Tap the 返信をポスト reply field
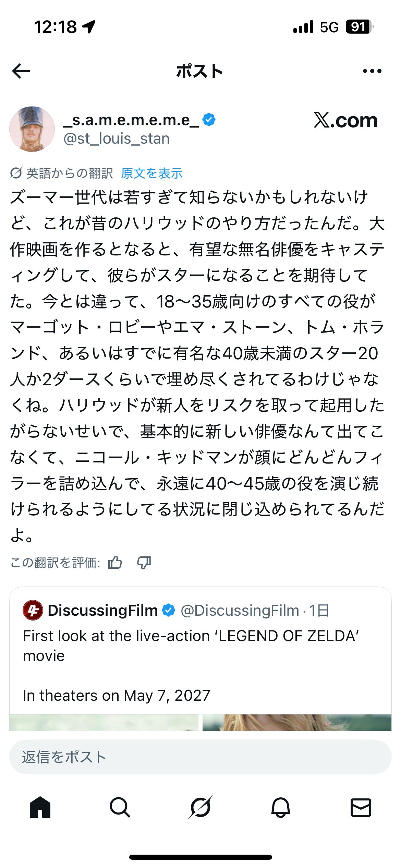Image resolution: width=401 pixels, height=868 pixels. point(200,757)
